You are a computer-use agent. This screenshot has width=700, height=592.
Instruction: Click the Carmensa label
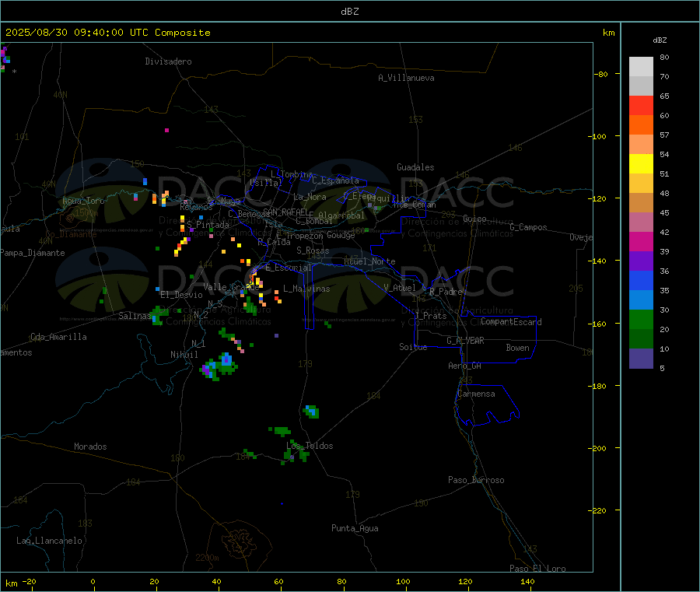[x=476, y=394]
